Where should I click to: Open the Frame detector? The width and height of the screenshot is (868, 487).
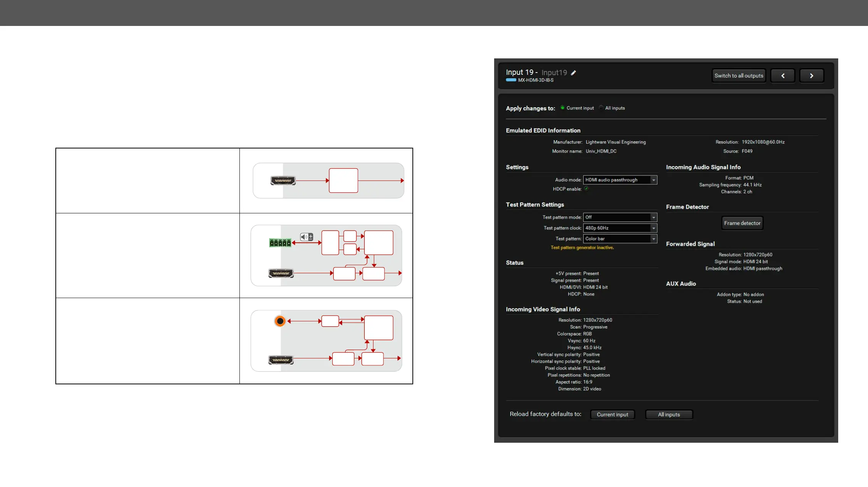[x=742, y=223]
